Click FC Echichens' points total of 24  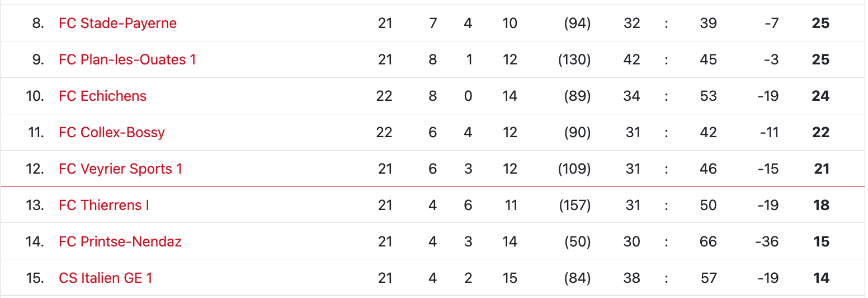(x=820, y=96)
